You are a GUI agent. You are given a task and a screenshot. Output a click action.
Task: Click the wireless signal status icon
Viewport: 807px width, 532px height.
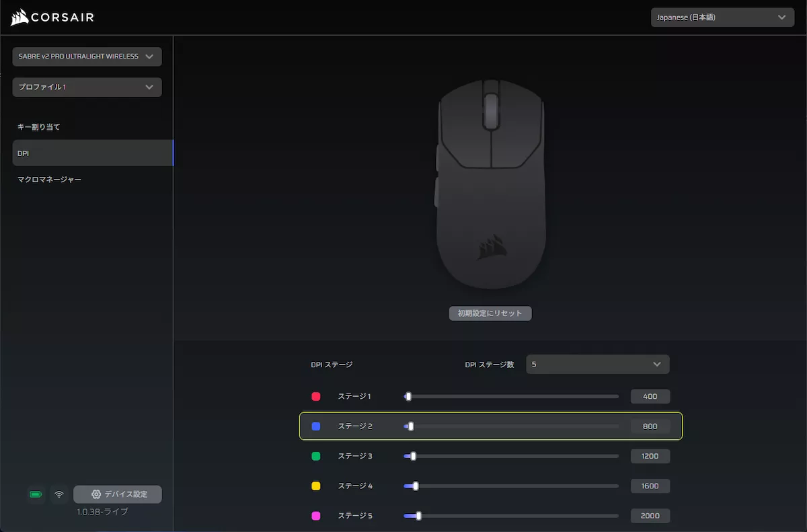coord(59,495)
